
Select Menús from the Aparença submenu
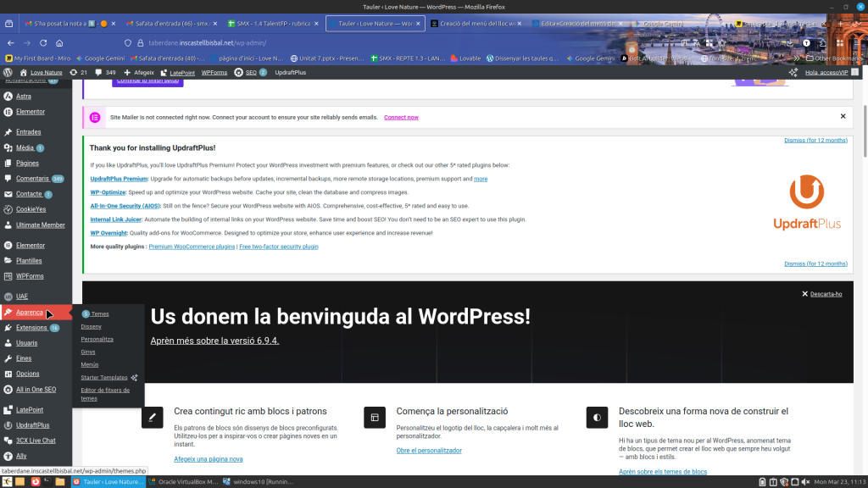coord(90,364)
